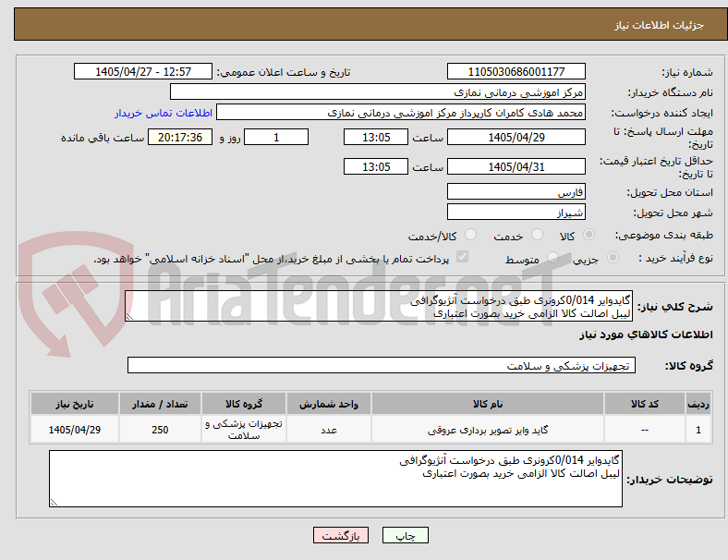
Task: Click the need number field 1105030686001177
Action: pos(516,71)
